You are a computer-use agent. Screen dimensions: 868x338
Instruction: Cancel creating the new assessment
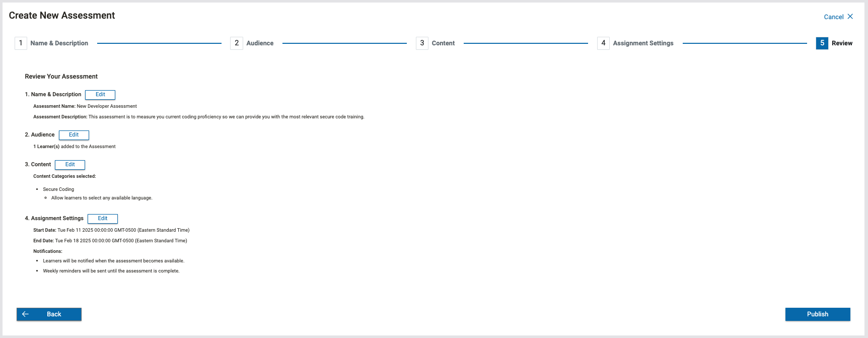tap(833, 17)
